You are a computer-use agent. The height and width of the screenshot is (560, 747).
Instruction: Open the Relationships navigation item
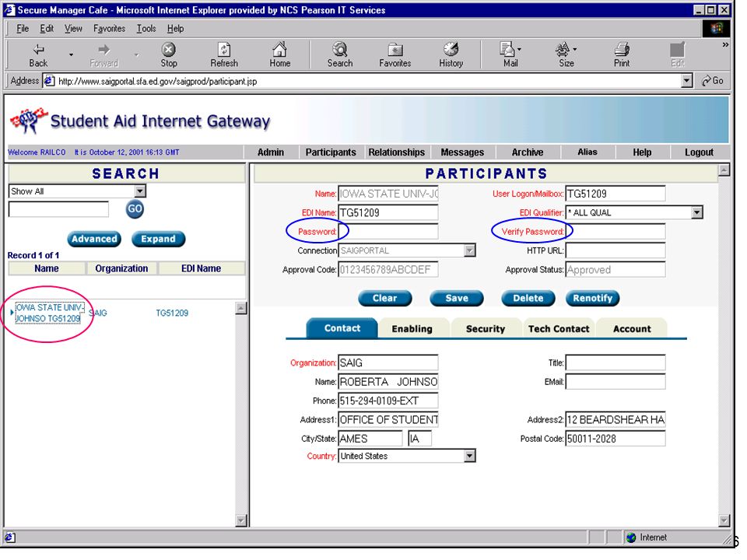click(x=396, y=152)
